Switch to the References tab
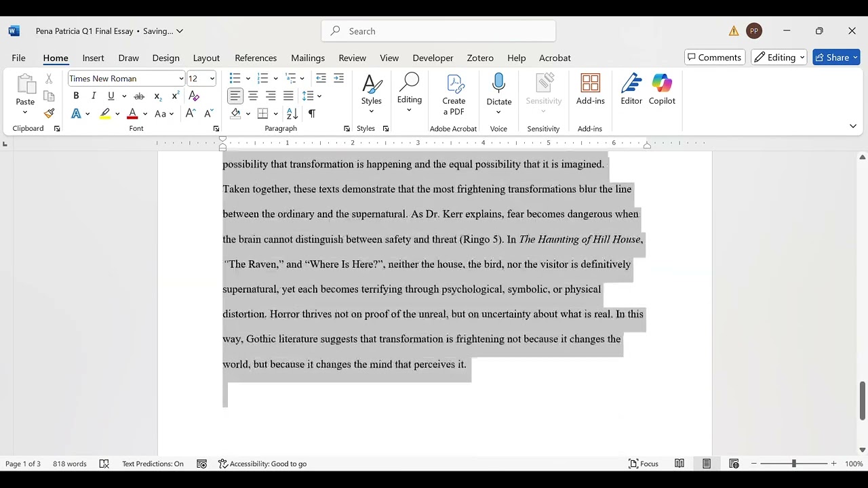This screenshot has width=868, height=488. pos(256,58)
